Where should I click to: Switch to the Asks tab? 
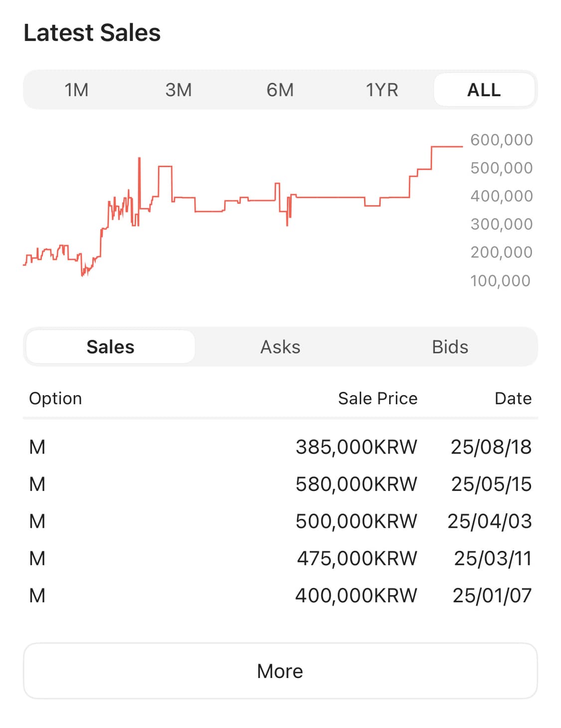click(x=280, y=347)
